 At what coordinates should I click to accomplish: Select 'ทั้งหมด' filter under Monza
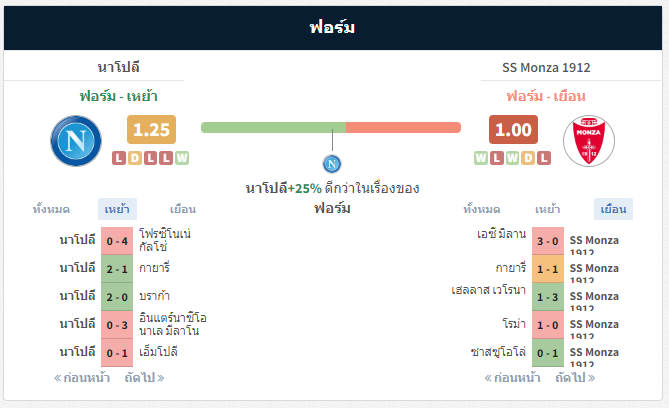pyautogui.click(x=482, y=209)
